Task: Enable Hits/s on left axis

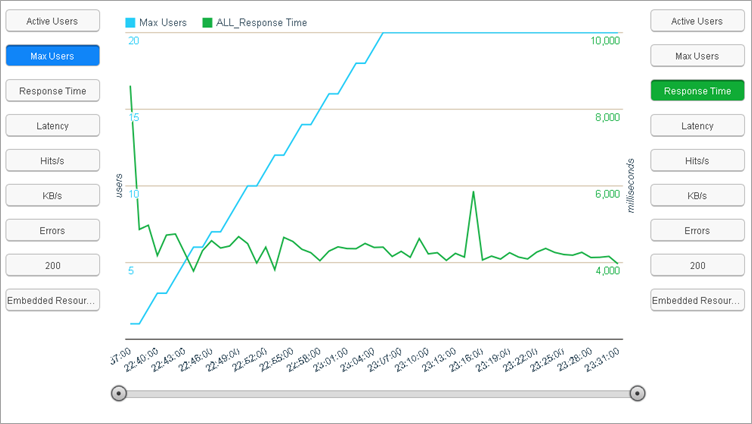Action: point(53,160)
